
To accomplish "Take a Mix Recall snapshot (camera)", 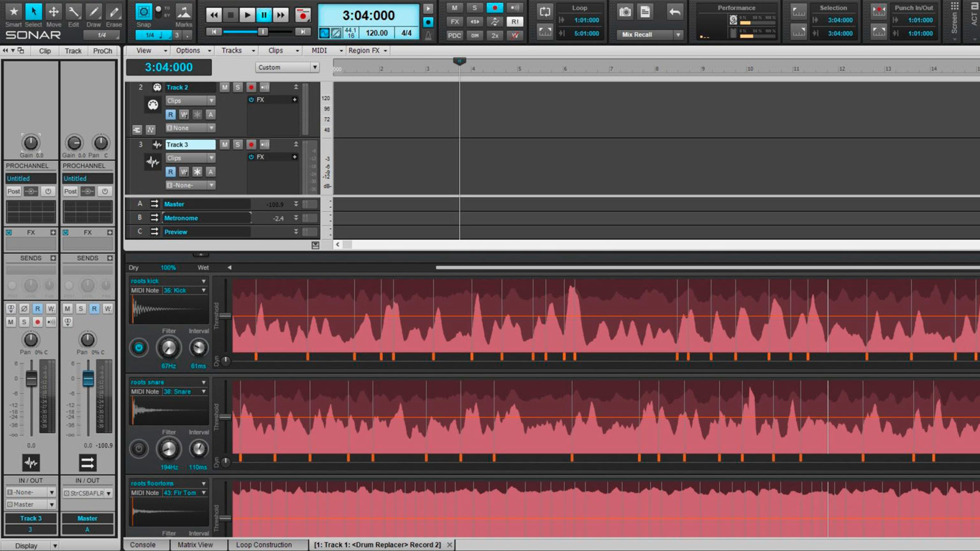I will [625, 12].
